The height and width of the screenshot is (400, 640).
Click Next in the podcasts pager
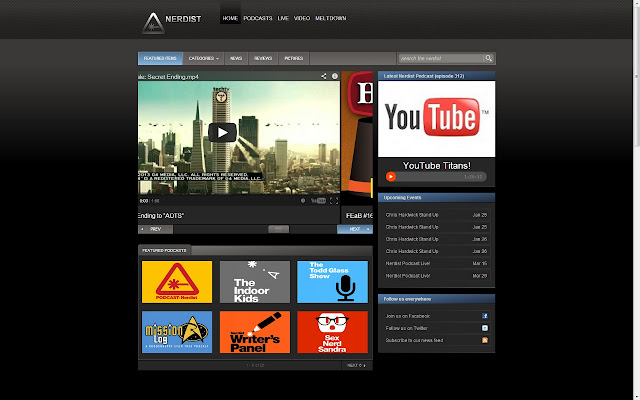(357, 365)
